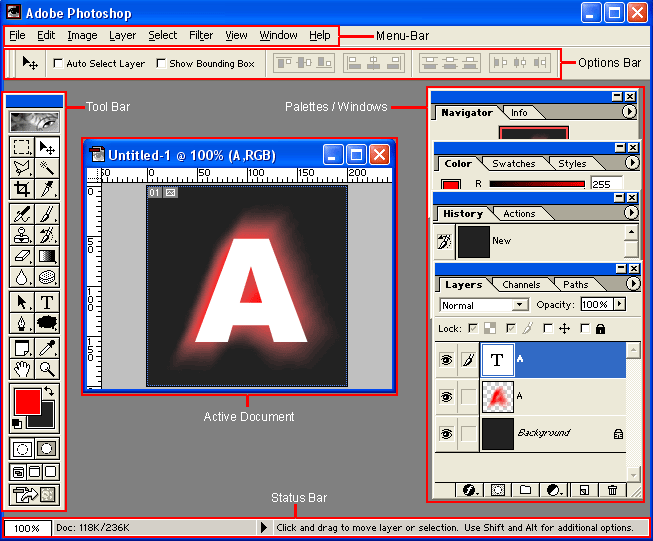The height and width of the screenshot is (541, 653).
Task: Switch to Quick Mask mode
Action: 47,449
